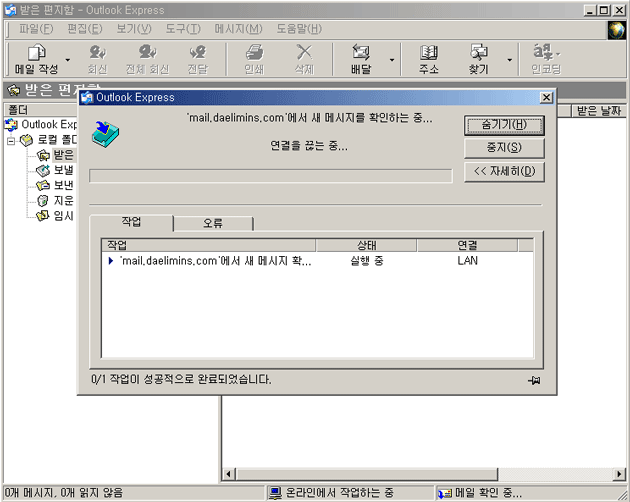Screen dimensions: 630x502
Task: Click the 받은 편지함 banner title icon
Action: (14, 90)
